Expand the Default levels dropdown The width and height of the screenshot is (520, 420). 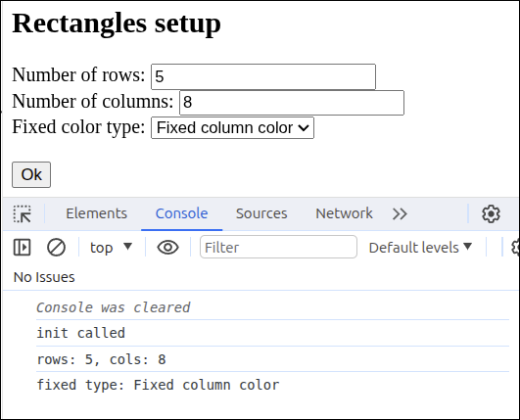click(420, 248)
